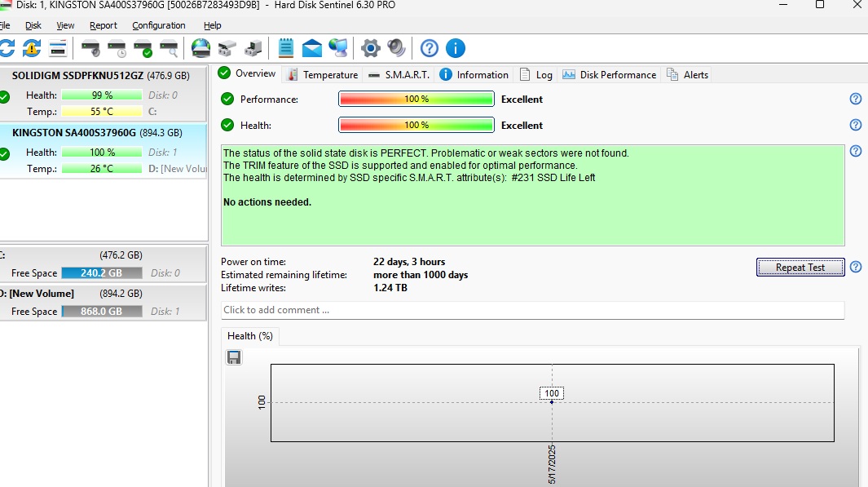Open the File menu

coord(5,25)
